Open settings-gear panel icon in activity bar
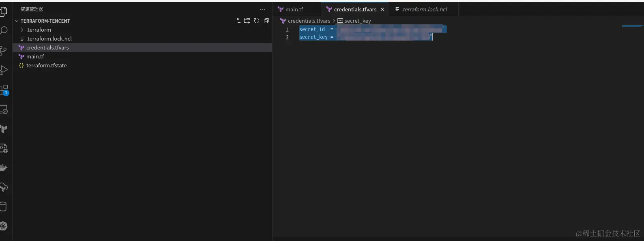Screen dimensions: 644x241 click(4, 148)
